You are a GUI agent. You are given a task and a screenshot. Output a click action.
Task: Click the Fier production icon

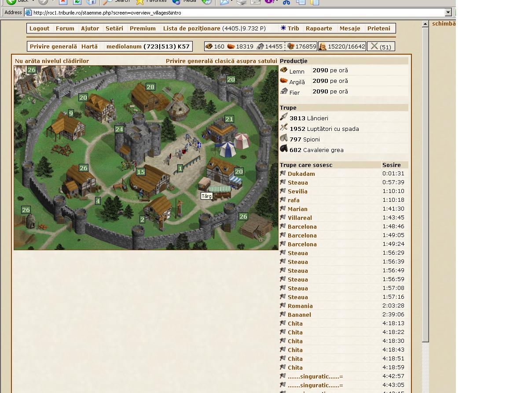pyautogui.click(x=284, y=91)
